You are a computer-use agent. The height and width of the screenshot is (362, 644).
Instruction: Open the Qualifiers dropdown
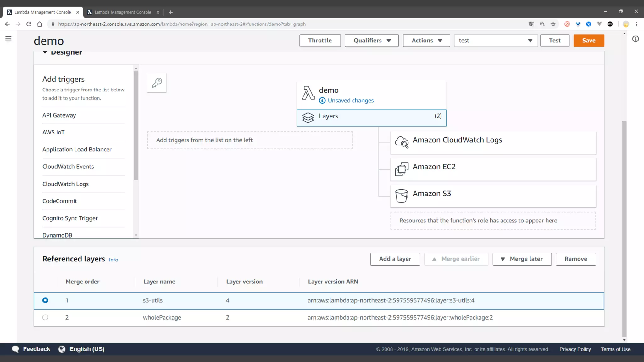371,41
